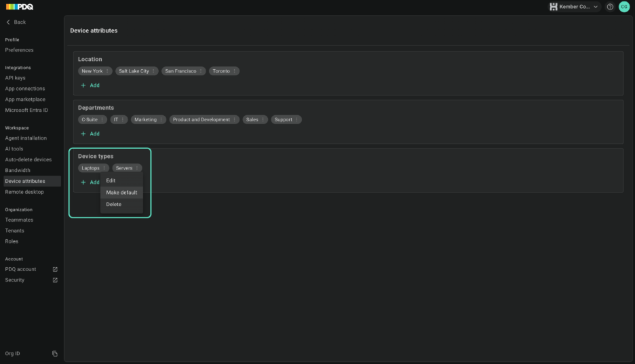Viewport: 635px width, 364px height.
Task: Go to AI tools settings
Action: [x=14, y=149]
